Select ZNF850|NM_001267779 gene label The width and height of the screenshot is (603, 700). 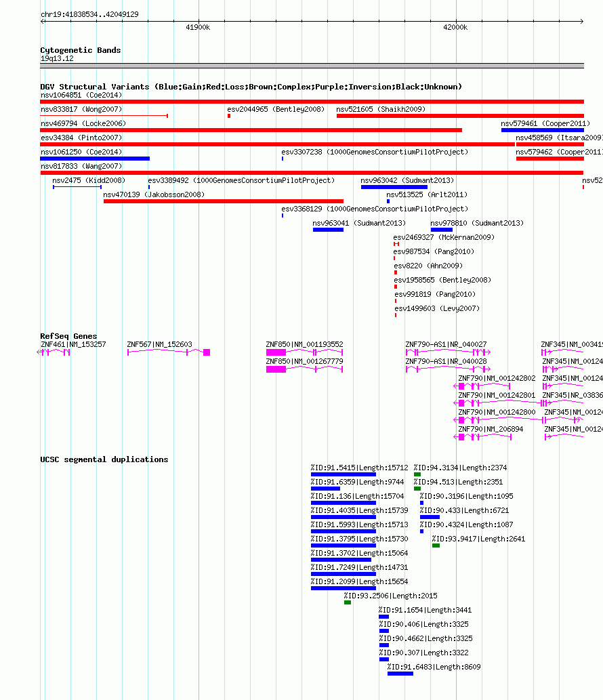[304, 362]
